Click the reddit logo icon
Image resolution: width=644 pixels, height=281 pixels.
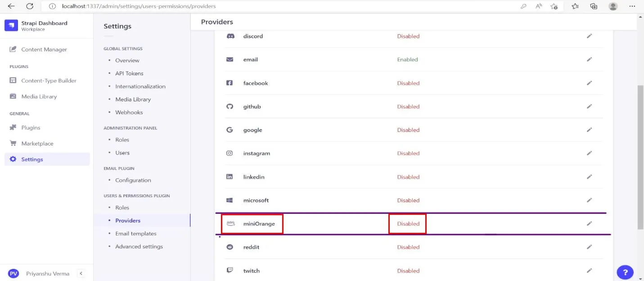click(x=230, y=247)
